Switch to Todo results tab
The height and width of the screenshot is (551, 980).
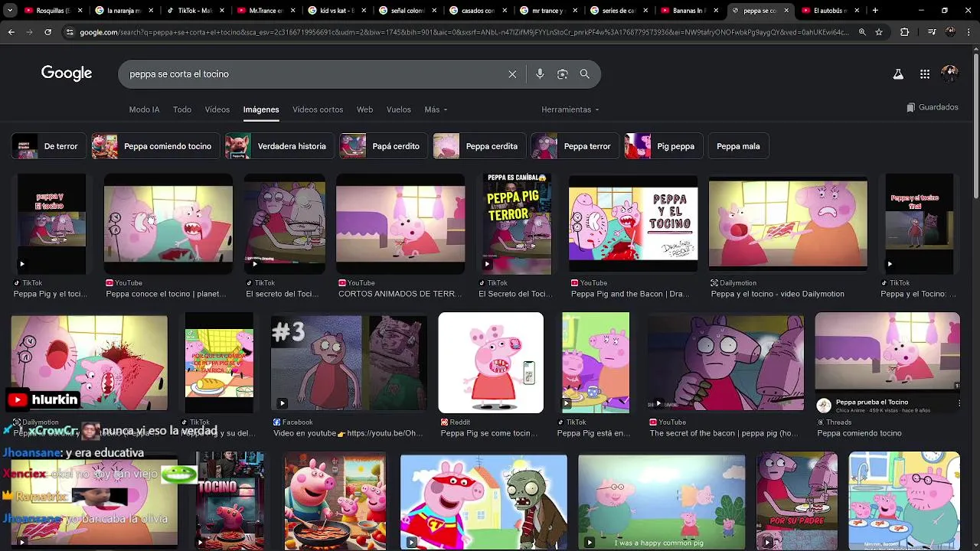[182, 109]
